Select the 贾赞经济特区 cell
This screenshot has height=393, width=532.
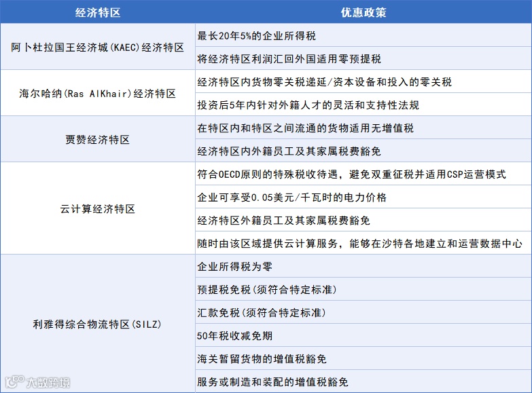point(98,139)
